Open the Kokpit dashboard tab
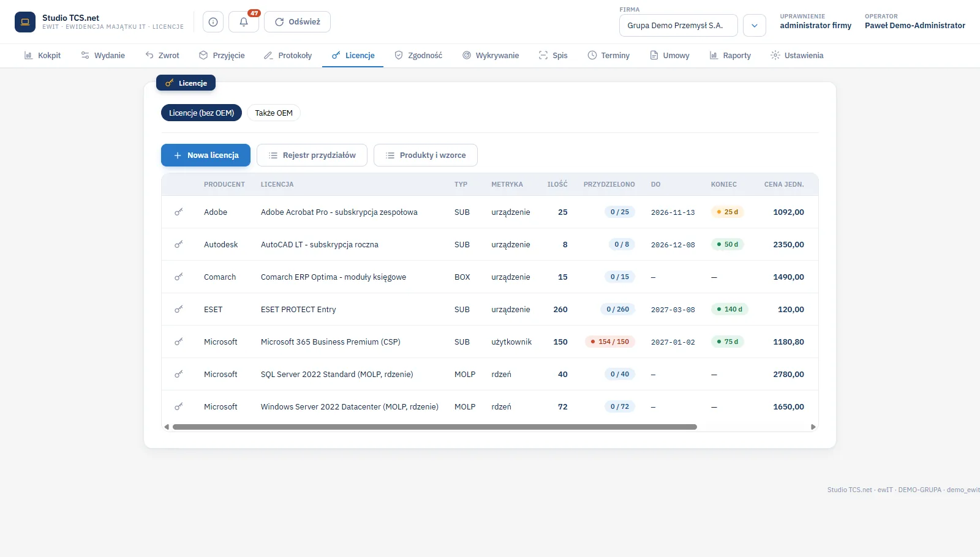The height and width of the screenshot is (557, 980). tap(42, 55)
